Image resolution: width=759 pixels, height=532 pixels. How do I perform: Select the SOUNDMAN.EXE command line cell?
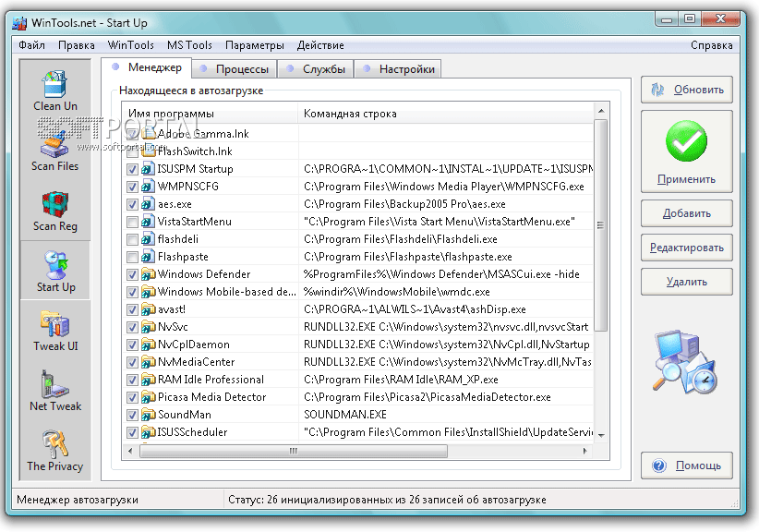click(x=445, y=415)
